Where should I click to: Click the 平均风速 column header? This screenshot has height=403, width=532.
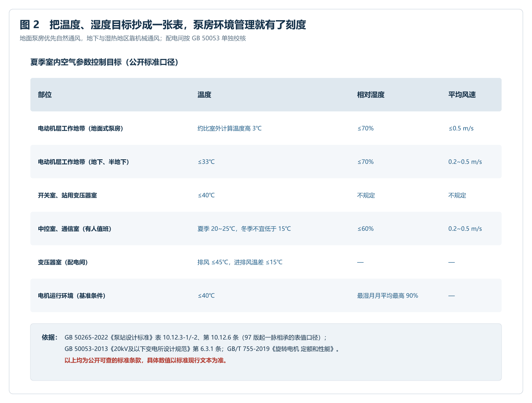(462, 95)
